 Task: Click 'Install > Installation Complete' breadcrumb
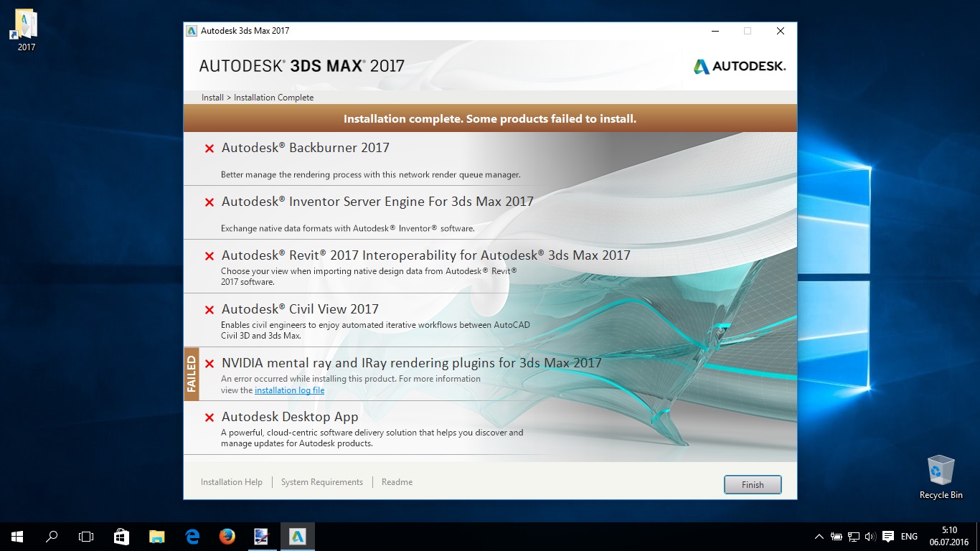click(x=258, y=98)
